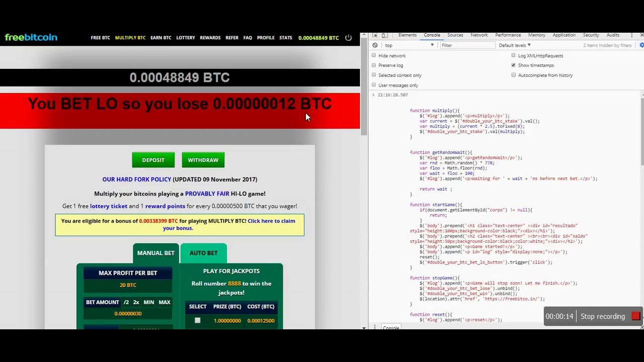Screen dimensions: 644x362
Task: Select the DevTools inspect element icon
Action: click(x=375, y=35)
